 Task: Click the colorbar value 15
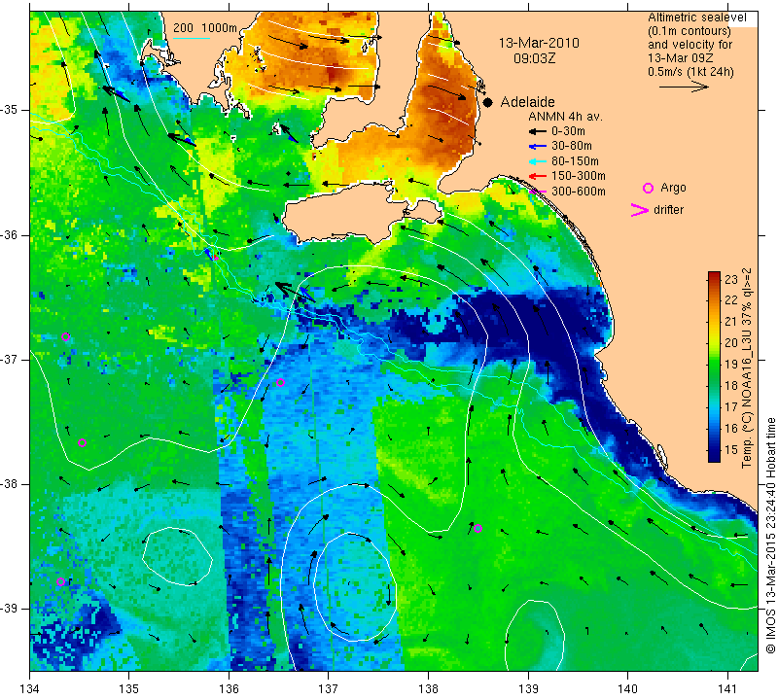click(x=731, y=450)
